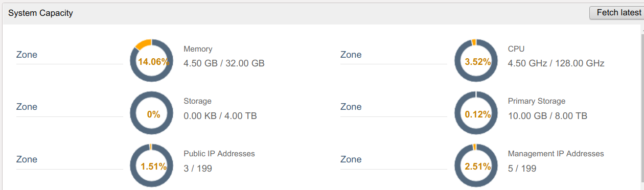Click the Zone label beside Public IP Addresses
This screenshot has width=644, height=190.
[27, 159]
